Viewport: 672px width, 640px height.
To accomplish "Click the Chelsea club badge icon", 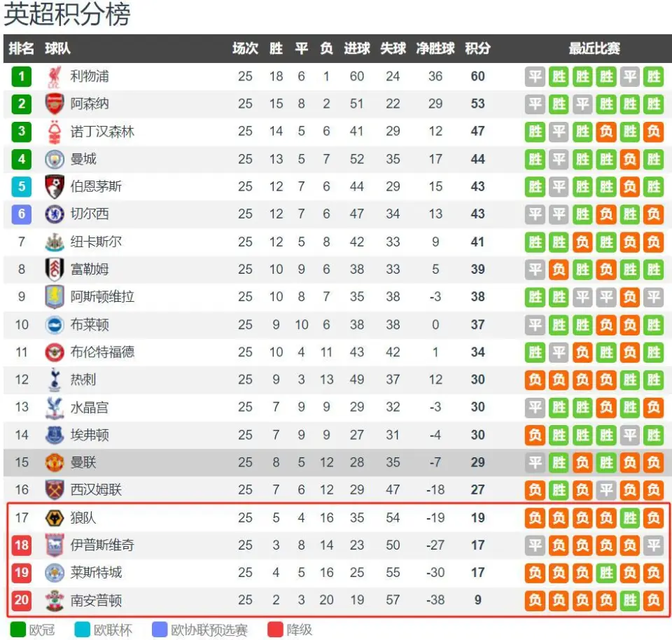I will [x=55, y=214].
